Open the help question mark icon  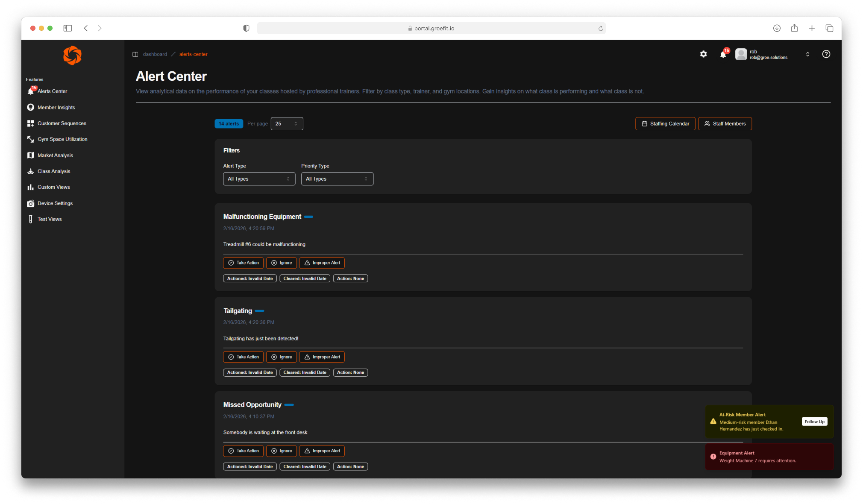pos(826,54)
